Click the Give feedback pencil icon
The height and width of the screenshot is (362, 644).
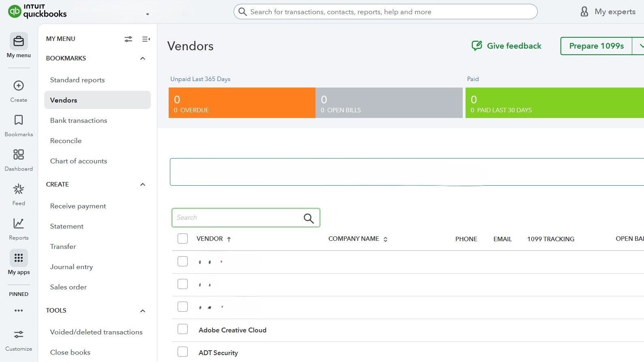coord(477,46)
